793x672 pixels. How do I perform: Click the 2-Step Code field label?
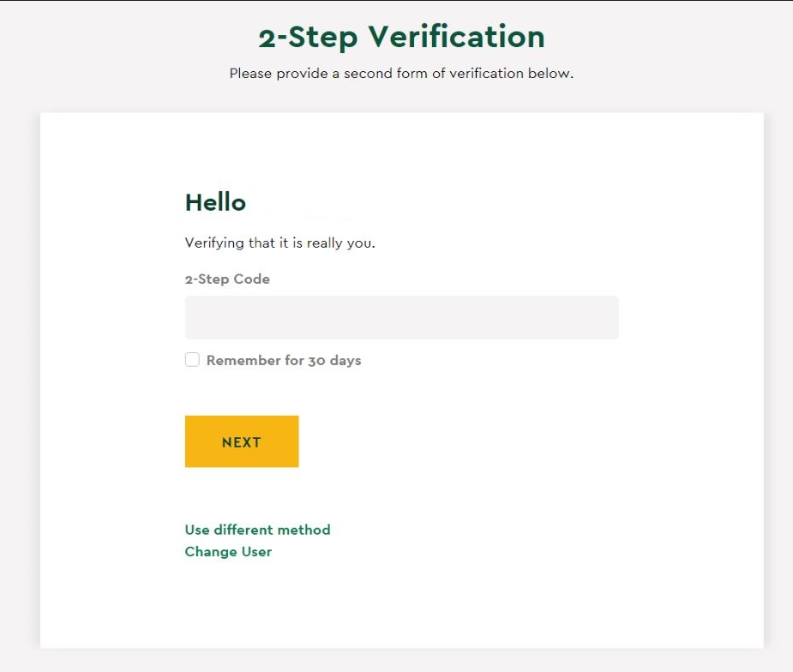coord(227,279)
